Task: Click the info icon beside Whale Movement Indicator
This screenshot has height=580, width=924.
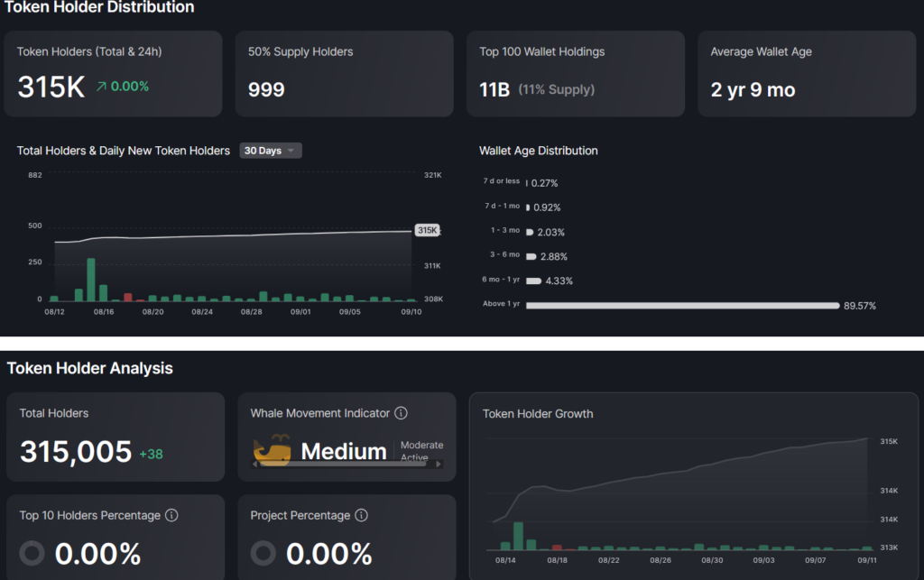Action: (x=401, y=413)
